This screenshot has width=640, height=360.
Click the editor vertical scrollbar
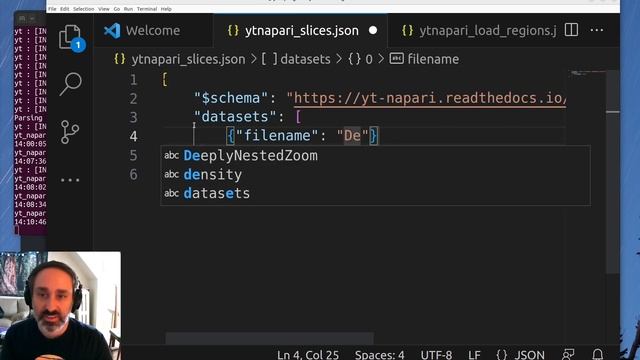pyautogui.click(x=613, y=171)
